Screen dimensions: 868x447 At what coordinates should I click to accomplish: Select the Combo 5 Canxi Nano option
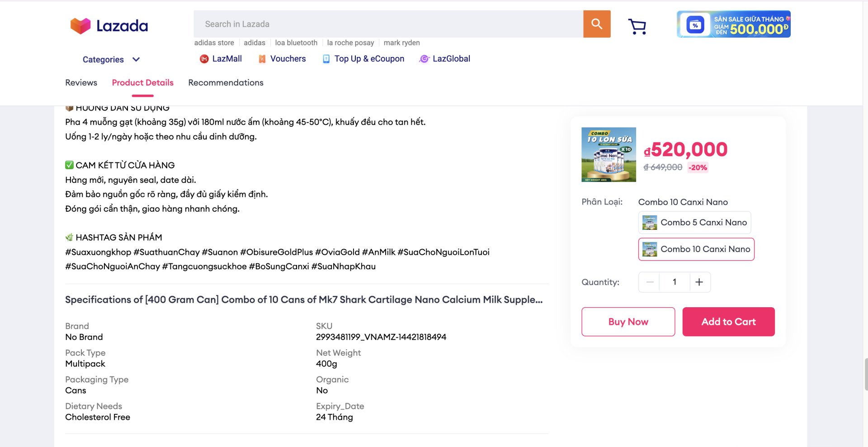point(694,223)
